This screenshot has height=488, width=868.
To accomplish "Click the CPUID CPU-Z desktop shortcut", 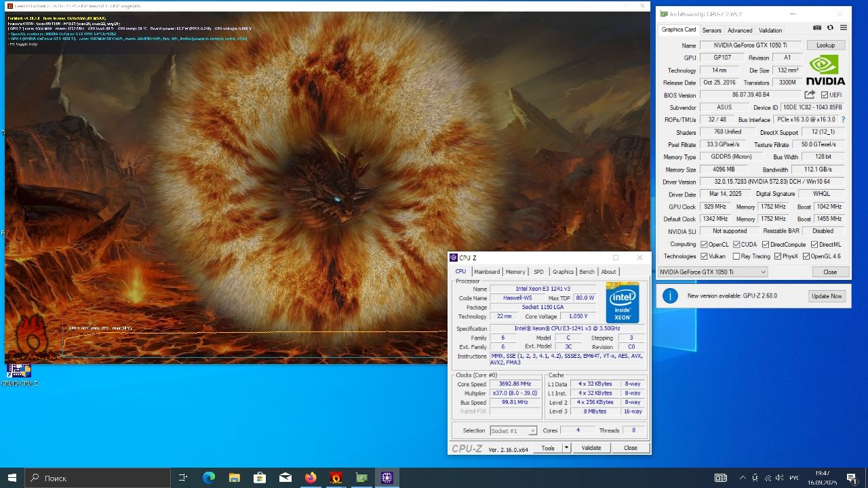I will point(18,375).
